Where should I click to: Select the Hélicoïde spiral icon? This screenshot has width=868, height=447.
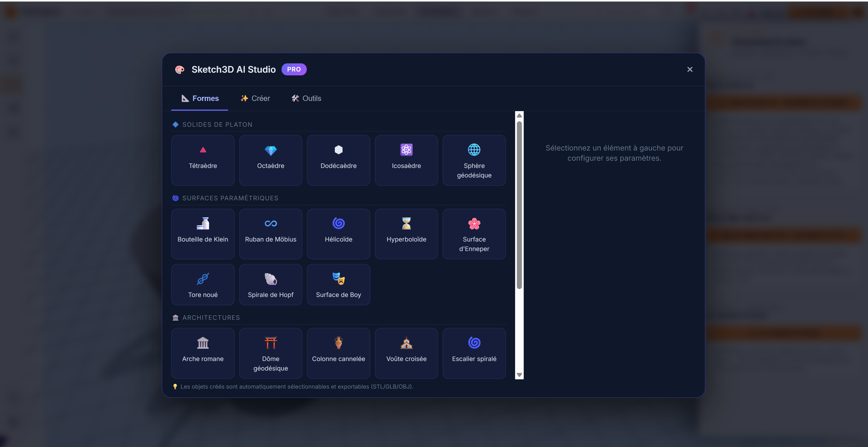click(338, 223)
